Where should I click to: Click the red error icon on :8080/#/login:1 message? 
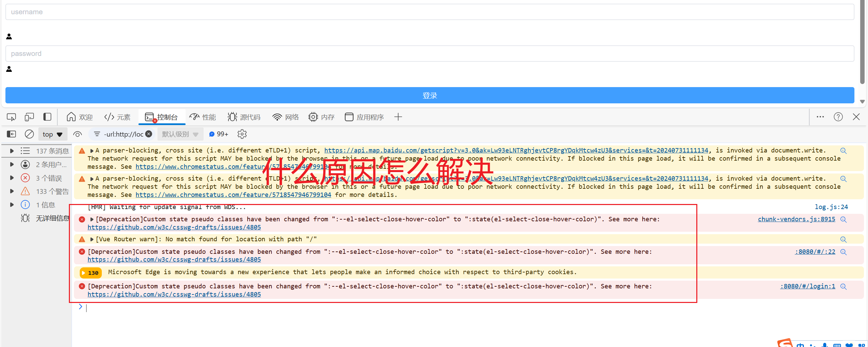click(82, 286)
